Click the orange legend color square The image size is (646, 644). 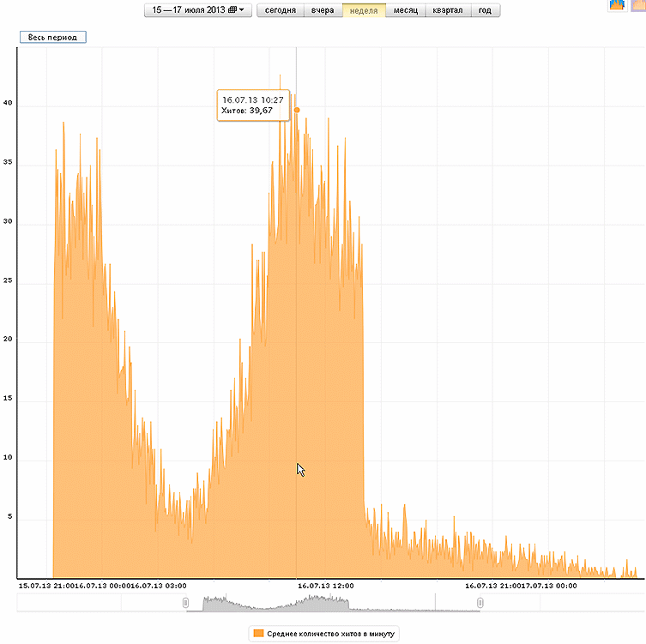(258, 634)
